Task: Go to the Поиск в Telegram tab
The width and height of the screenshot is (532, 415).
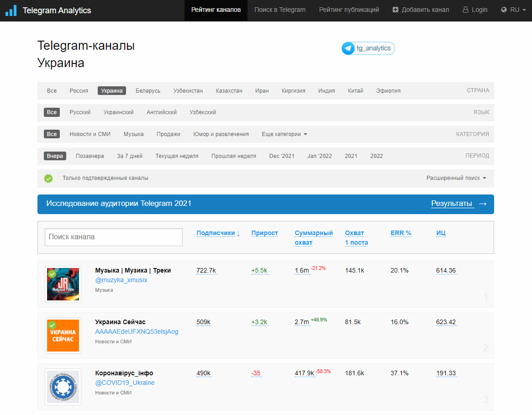Action: tap(280, 10)
